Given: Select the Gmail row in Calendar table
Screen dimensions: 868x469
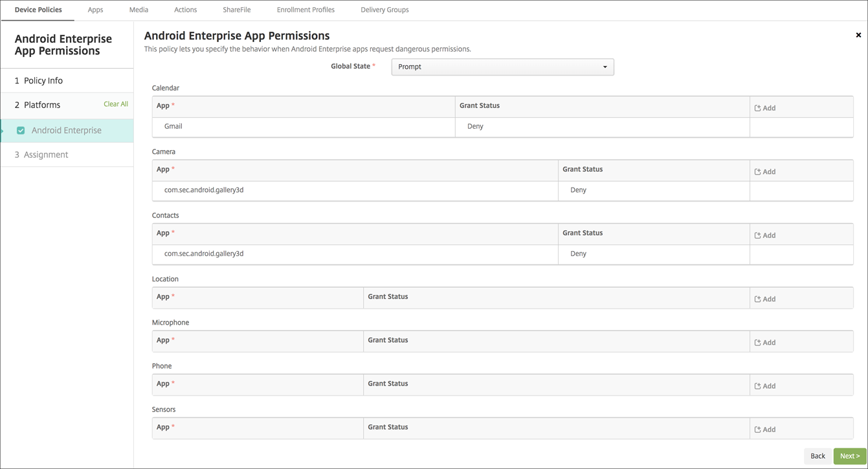Looking at the screenshot, I should [173, 126].
